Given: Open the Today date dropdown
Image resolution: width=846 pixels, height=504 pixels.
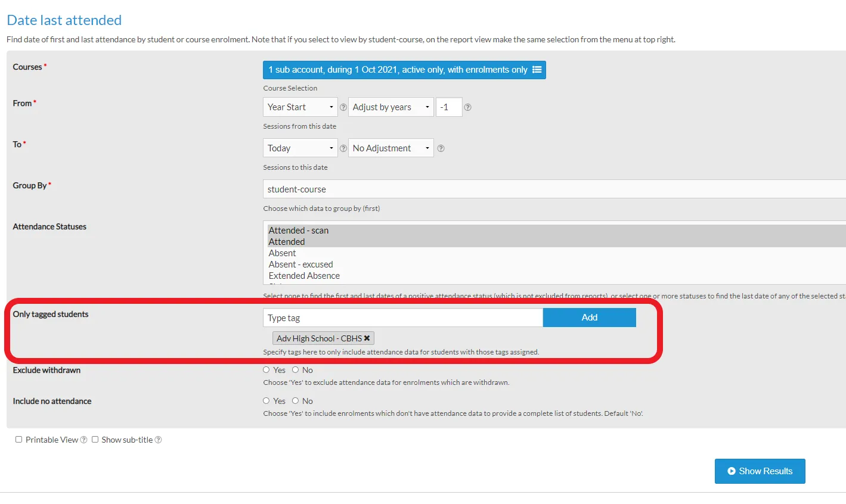Looking at the screenshot, I should 300,148.
